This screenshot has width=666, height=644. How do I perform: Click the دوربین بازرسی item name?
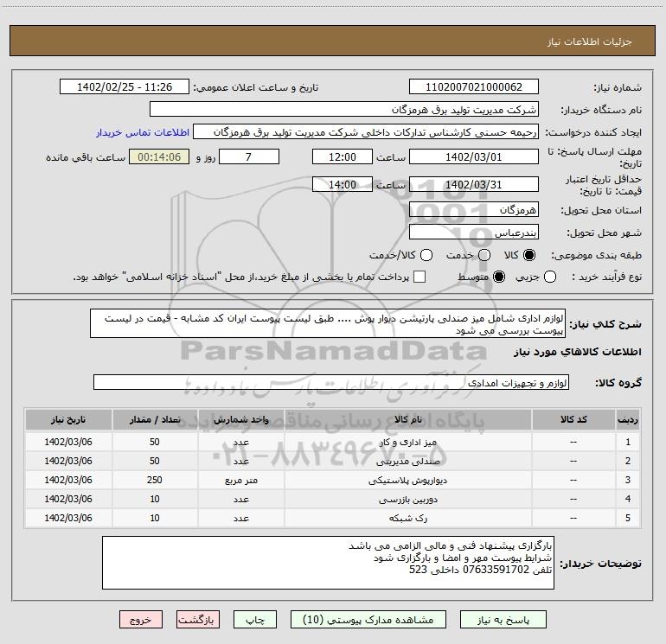point(407,500)
